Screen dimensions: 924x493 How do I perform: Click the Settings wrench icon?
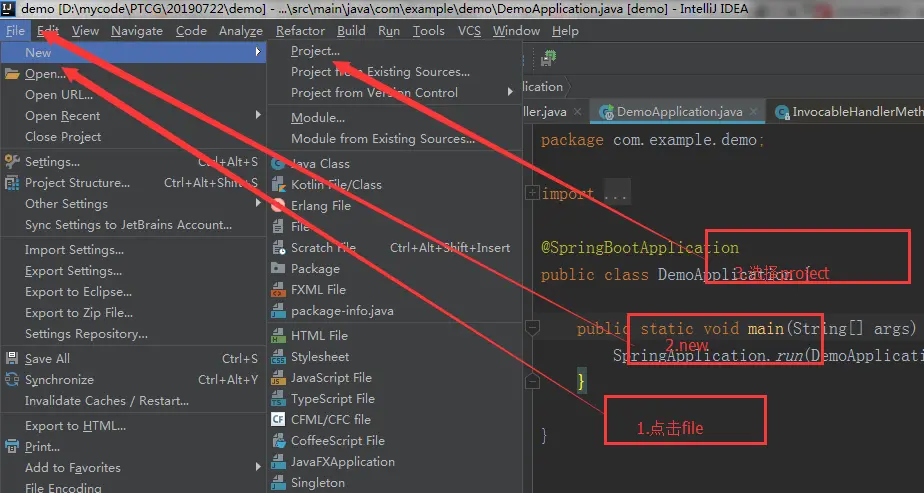[x=12, y=161]
